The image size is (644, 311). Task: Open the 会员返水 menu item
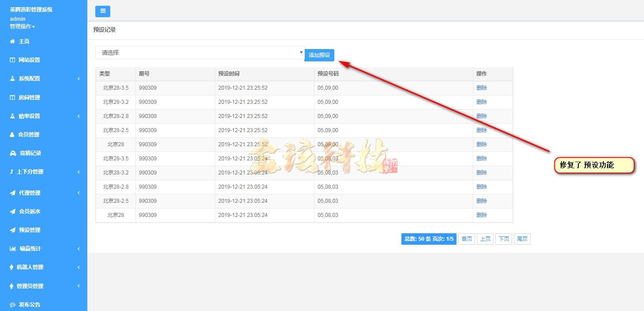click(30, 212)
